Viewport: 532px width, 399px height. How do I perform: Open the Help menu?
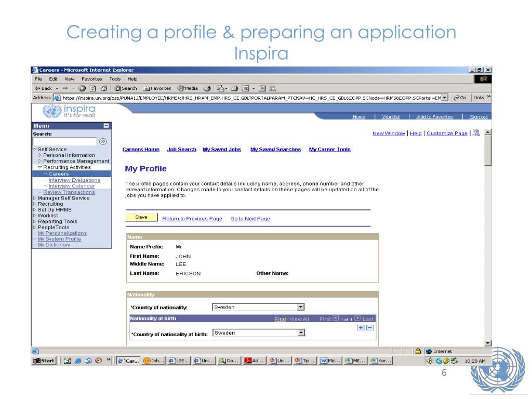(x=132, y=79)
